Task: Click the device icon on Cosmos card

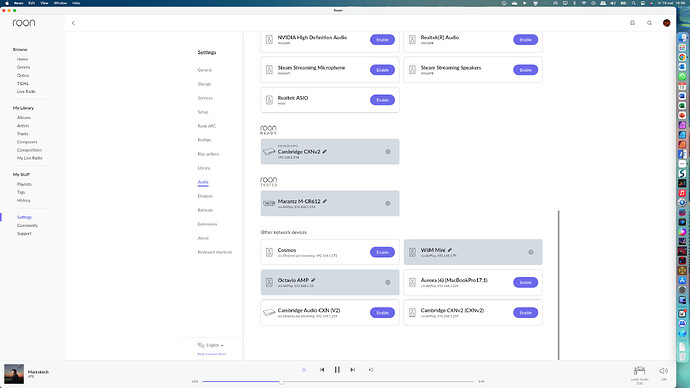Action: point(269,252)
